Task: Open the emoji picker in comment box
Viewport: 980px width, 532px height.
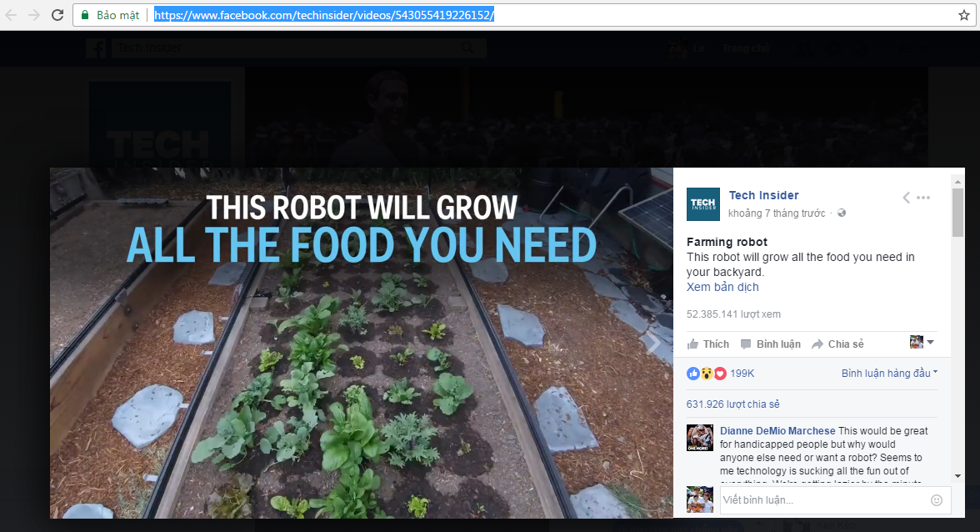Action: click(937, 500)
